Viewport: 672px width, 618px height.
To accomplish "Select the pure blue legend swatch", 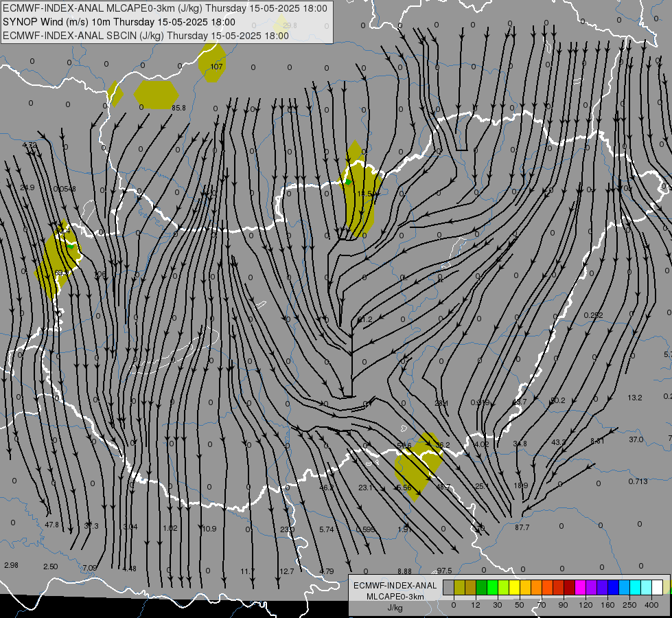I will [613, 588].
